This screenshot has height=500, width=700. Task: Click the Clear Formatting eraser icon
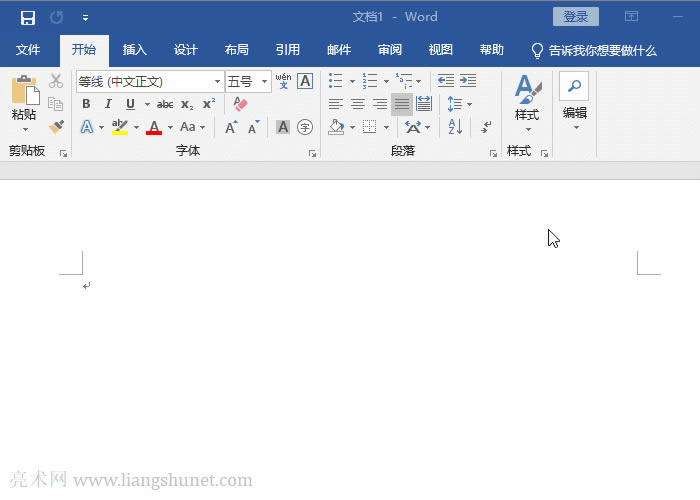click(240, 104)
